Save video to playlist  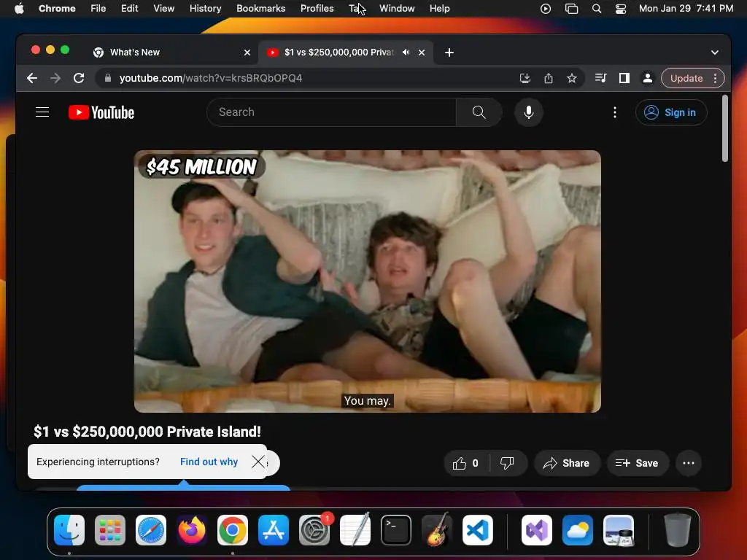pyautogui.click(x=638, y=463)
